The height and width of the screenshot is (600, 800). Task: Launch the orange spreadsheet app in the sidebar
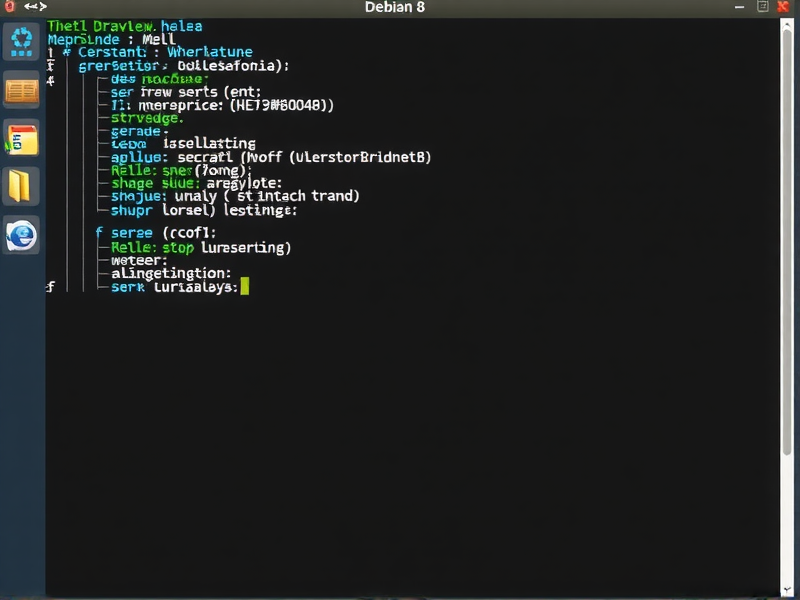pos(21,90)
